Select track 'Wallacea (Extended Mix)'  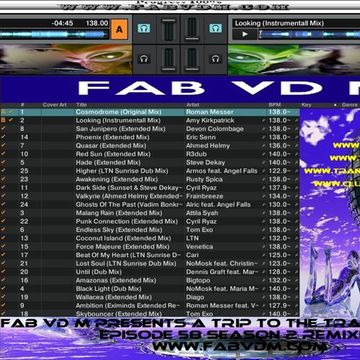tap(114, 297)
